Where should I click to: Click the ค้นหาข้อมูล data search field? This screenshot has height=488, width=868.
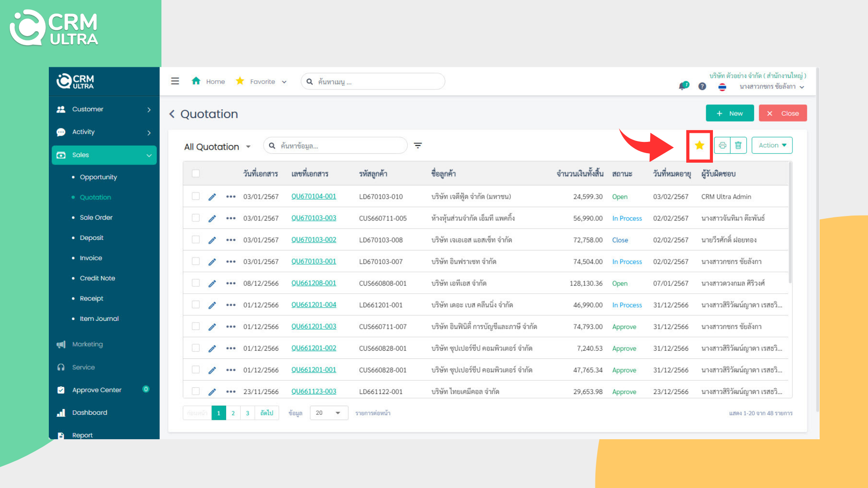[335, 146]
